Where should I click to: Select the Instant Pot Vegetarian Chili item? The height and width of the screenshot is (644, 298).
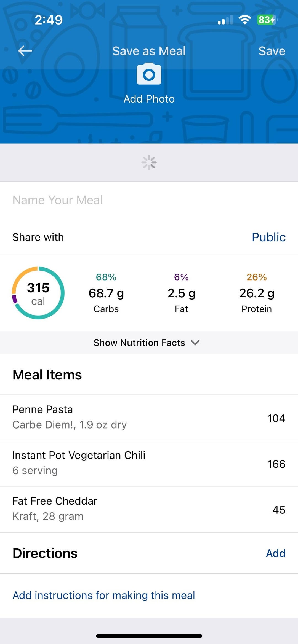tap(149, 464)
